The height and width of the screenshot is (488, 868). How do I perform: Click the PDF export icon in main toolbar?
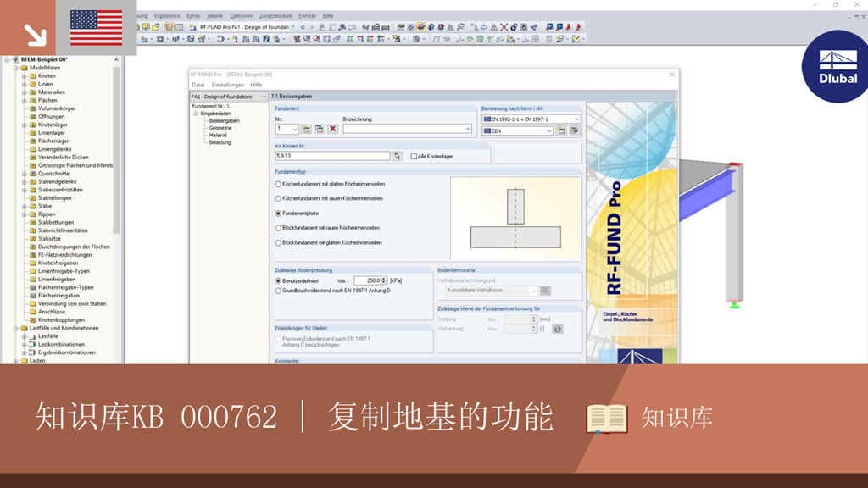coord(568,27)
